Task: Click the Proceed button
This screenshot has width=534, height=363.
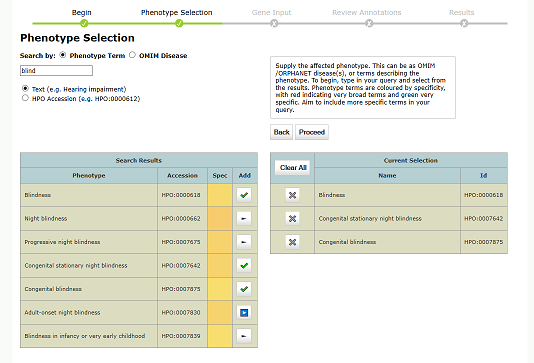Action: 312,132
